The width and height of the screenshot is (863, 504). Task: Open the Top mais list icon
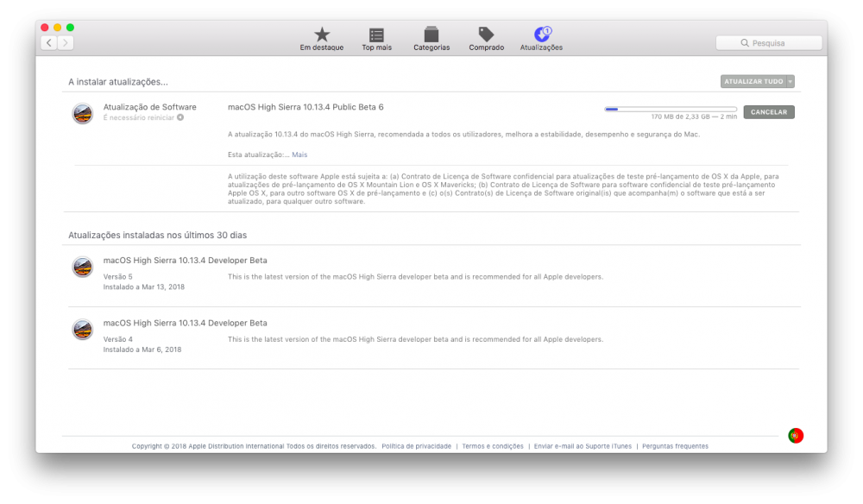(x=376, y=35)
